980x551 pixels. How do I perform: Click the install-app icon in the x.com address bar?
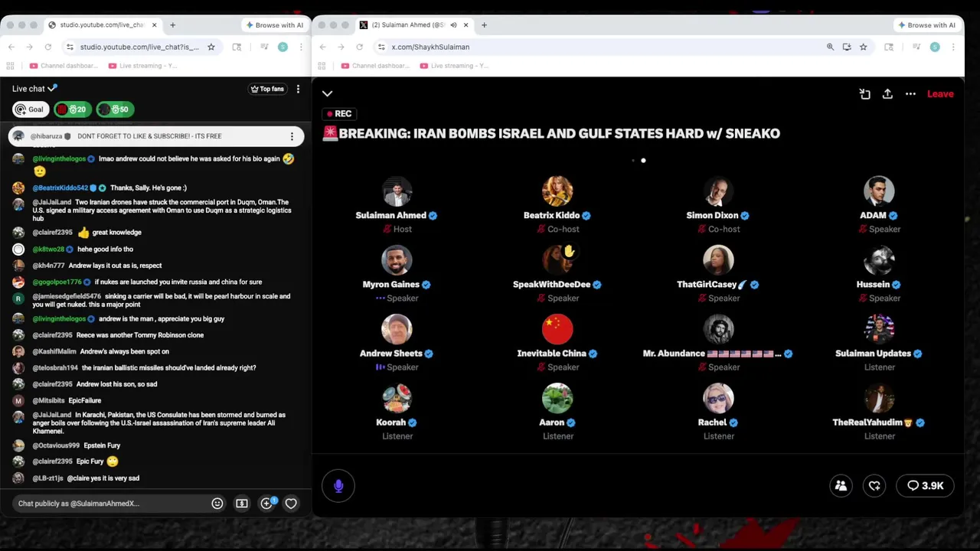(x=847, y=47)
